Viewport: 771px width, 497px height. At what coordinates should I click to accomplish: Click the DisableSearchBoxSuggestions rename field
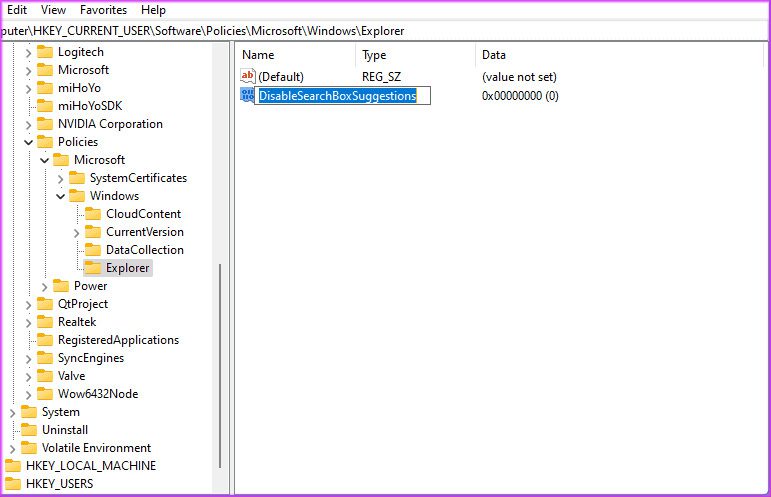click(343, 95)
